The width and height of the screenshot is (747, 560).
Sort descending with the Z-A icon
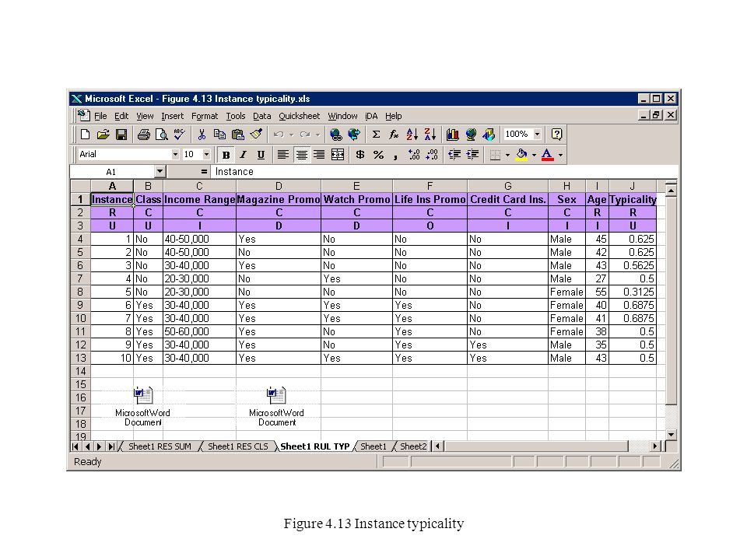click(430, 135)
